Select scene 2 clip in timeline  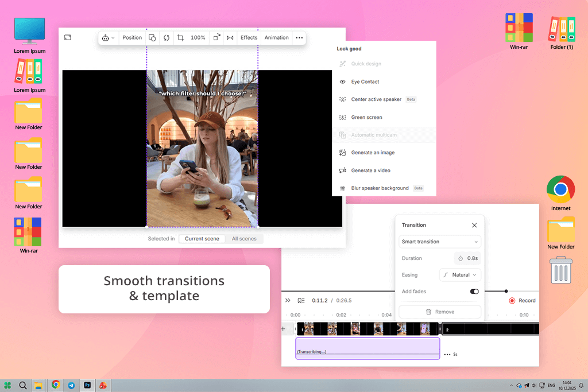[490, 329]
